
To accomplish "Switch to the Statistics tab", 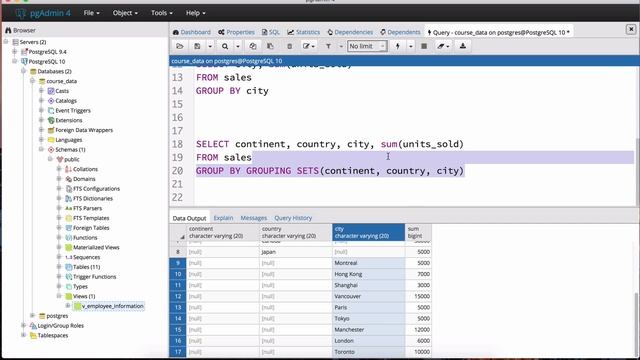I will (x=304, y=32).
